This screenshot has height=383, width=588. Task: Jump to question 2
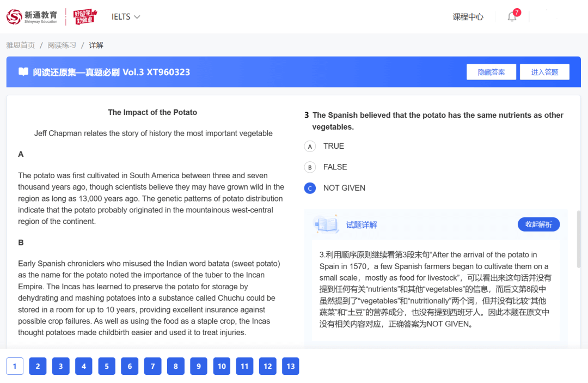tap(38, 366)
